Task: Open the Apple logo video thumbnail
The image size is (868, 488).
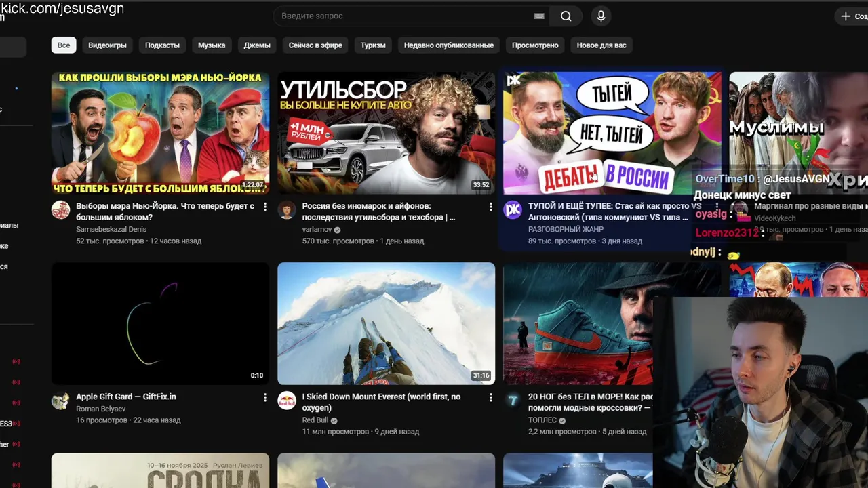Action: pos(160,323)
